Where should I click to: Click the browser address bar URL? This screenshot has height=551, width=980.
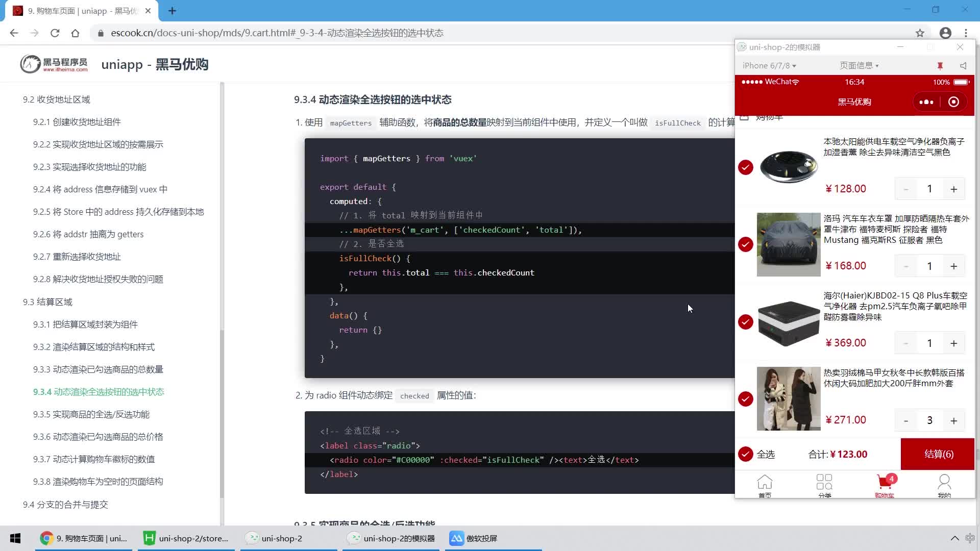click(x=277, y=33)
